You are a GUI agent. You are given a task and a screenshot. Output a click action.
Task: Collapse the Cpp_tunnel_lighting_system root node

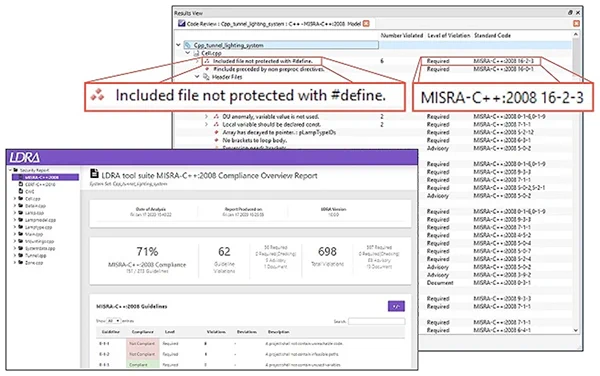178,45
